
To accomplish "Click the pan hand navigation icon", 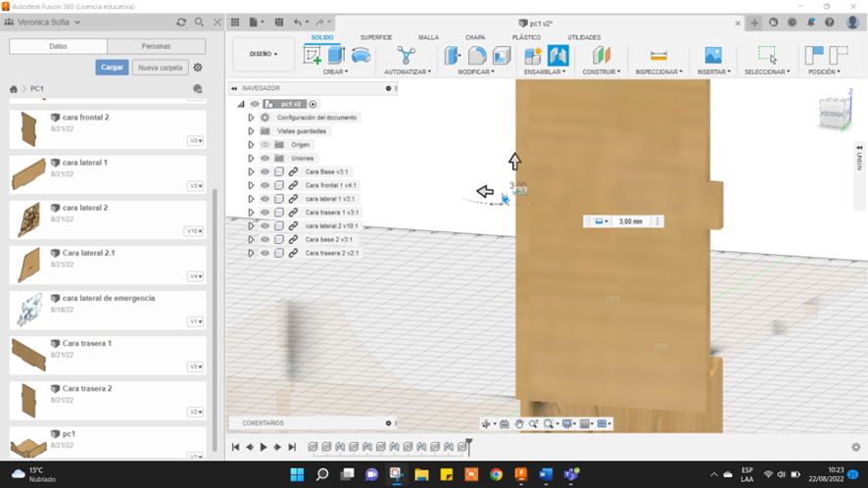I will point(519,423).
